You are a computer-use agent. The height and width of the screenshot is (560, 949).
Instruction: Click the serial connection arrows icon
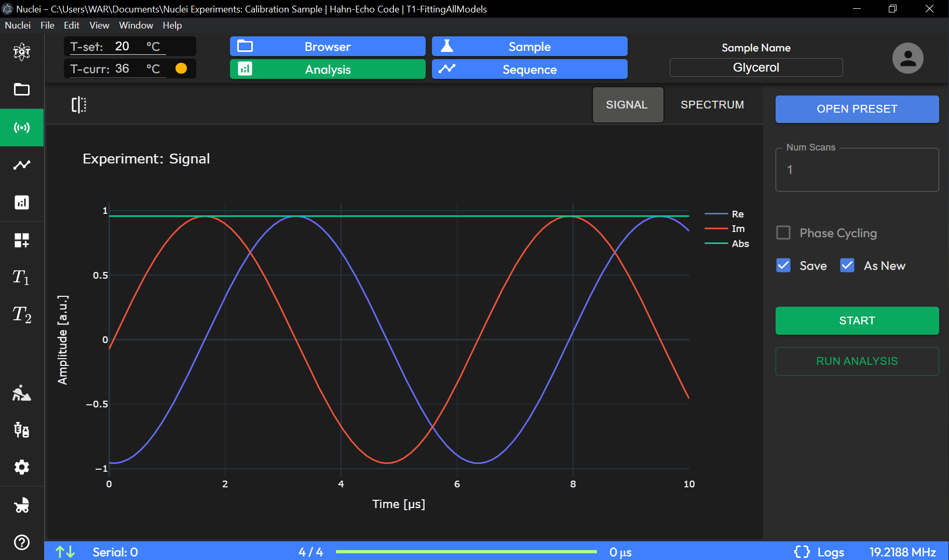point(65,552)
